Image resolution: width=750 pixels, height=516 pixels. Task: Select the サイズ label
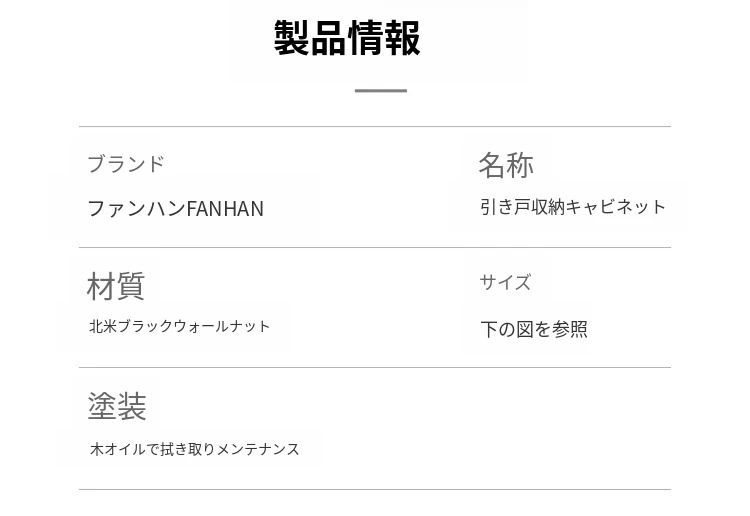[505, 283]
